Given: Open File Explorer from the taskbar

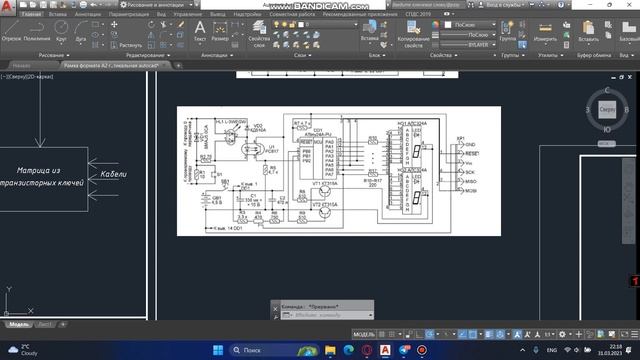Looking at the screenshot, I should coord(330,350).
